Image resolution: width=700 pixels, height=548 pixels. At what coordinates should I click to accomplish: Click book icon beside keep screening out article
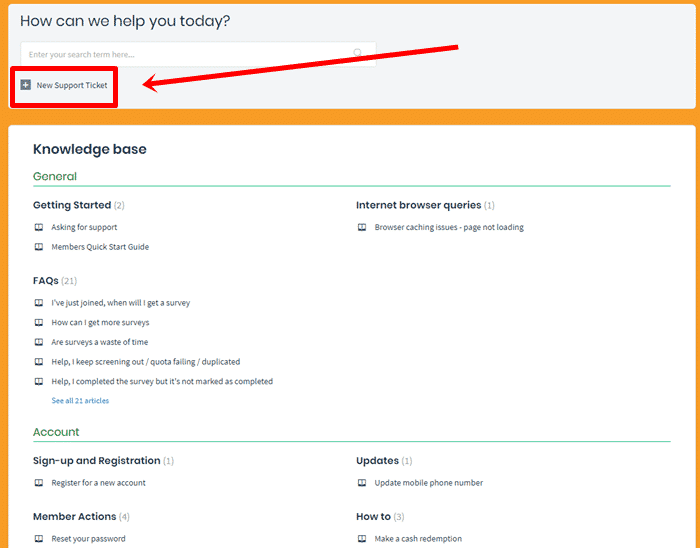[x=39, y=362]
